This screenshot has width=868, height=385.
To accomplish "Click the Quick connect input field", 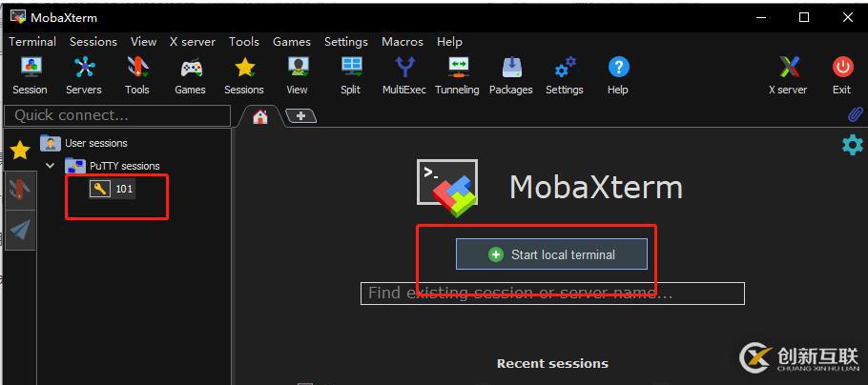I will click(x=117, y=115).
